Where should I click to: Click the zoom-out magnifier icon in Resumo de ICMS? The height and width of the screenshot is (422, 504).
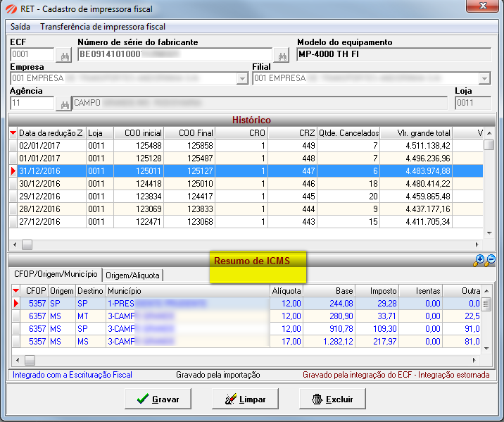[x=490, y=260]
